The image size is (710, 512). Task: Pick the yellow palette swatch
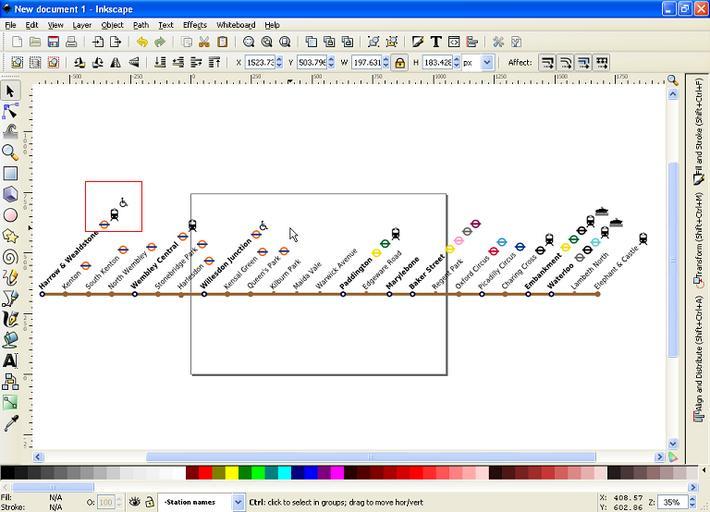pyautogui.click(x=232, y=473)
